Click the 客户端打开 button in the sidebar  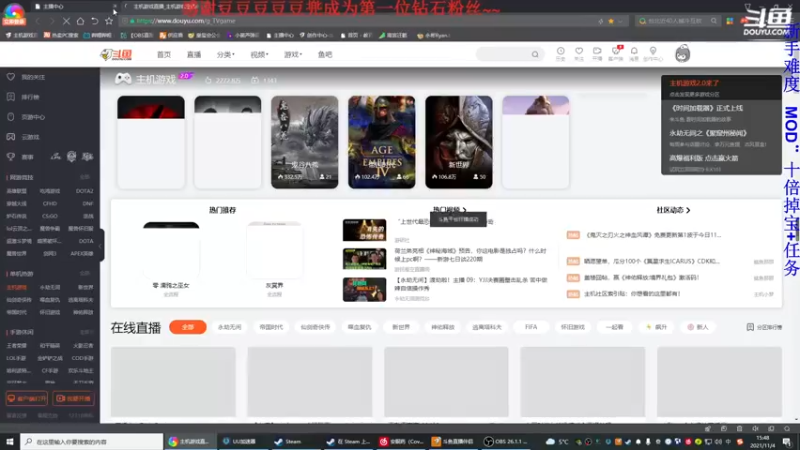27,398
